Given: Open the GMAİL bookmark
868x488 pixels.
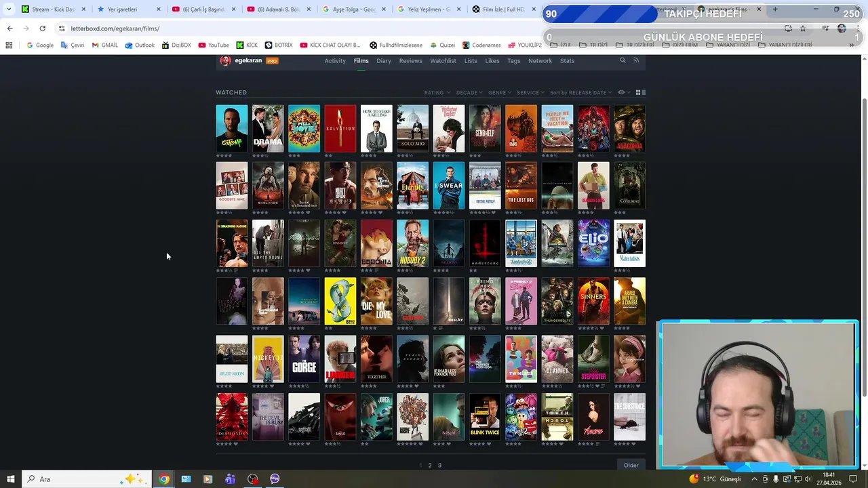Looking at the screenshot, I should tap(105, 45).
